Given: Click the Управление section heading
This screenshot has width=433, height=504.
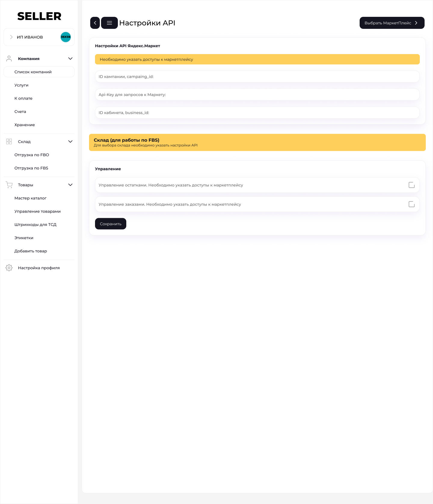Looking at the screenshot, I should (x=108, y=169).
